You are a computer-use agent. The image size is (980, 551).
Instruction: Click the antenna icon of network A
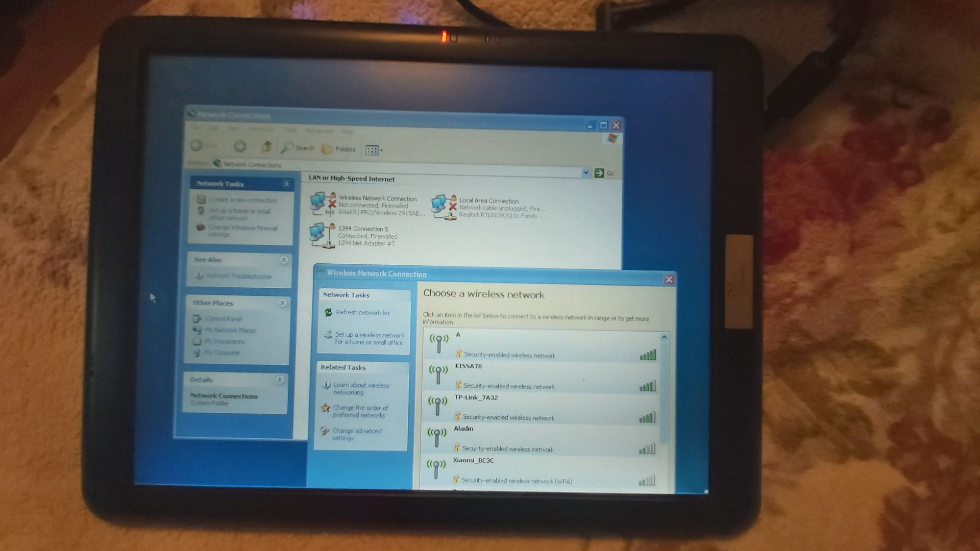tap(438, 344)
